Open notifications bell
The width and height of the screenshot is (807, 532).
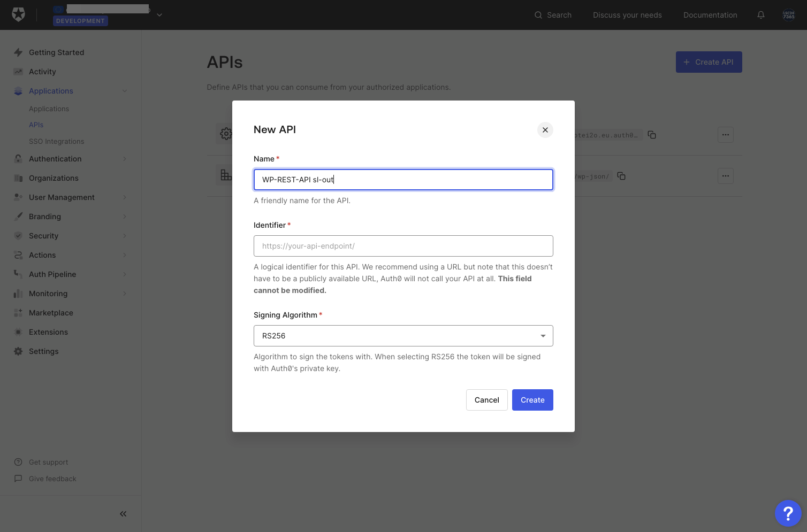pyautogui.click(x=761, y=15)
